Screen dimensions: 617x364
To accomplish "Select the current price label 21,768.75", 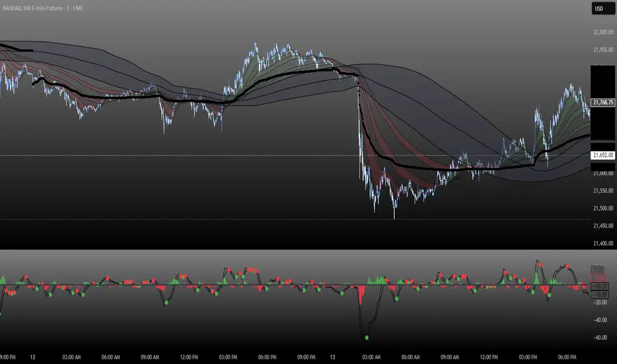I will (603, 103).
